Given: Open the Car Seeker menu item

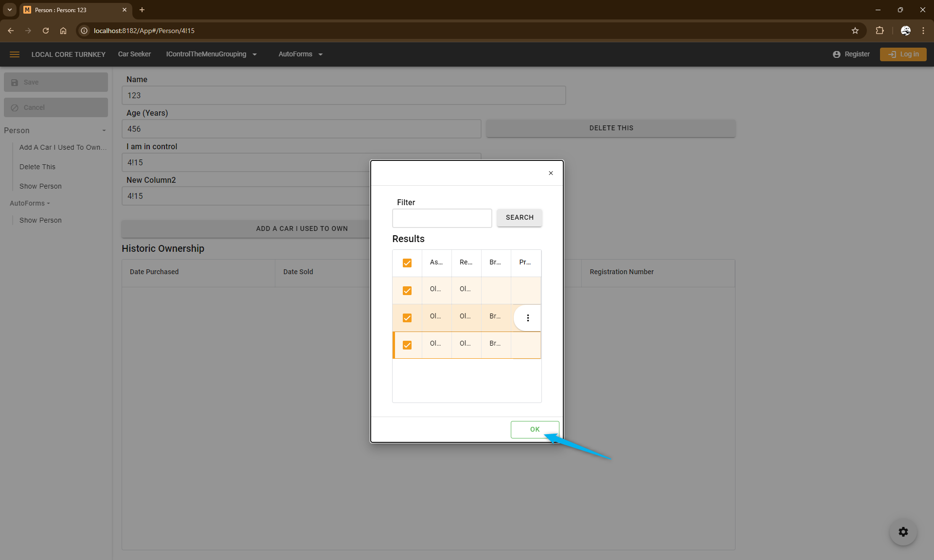Looking at the screenshot, I should pyautogui.click(x=134, y=54).
